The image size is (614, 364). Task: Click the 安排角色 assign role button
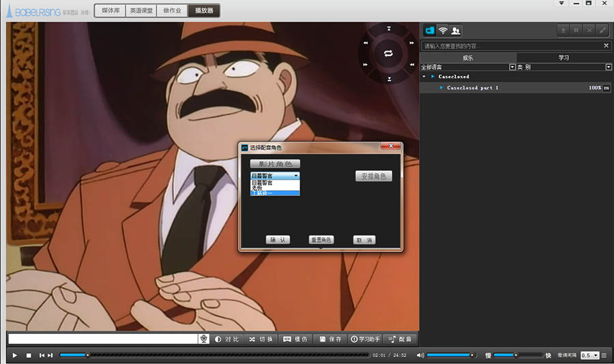click(374, 177)
